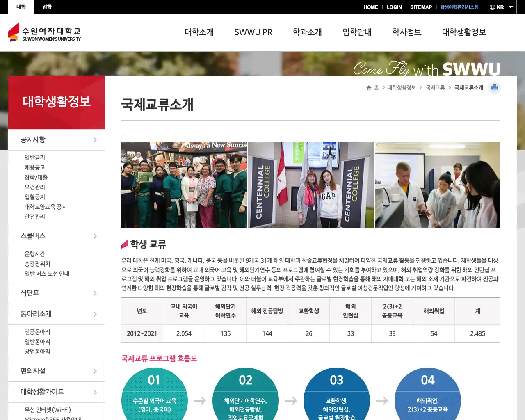The height and width of the screenshot is (420, 525).
Task: Expand the 편의시설 sidebar chevron
Action: (95, 371)
